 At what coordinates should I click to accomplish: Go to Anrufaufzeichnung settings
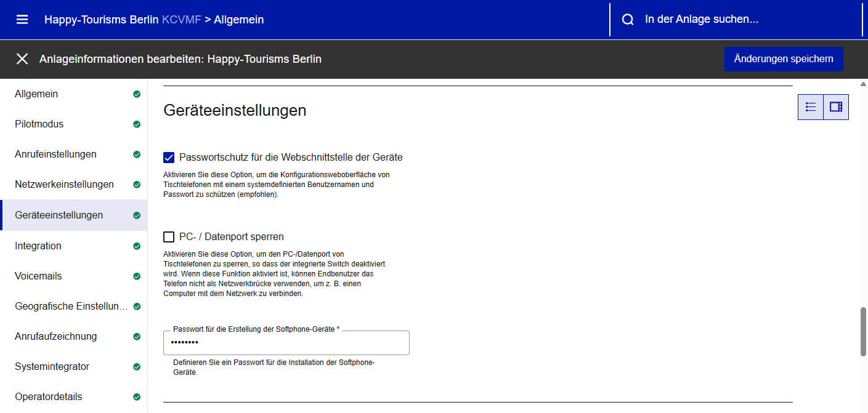[55, 337]
